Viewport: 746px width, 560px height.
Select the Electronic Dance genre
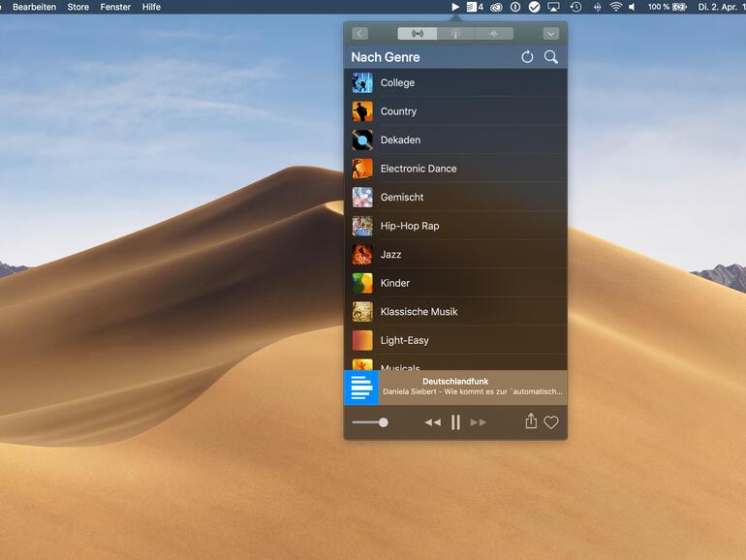[418, 169]
